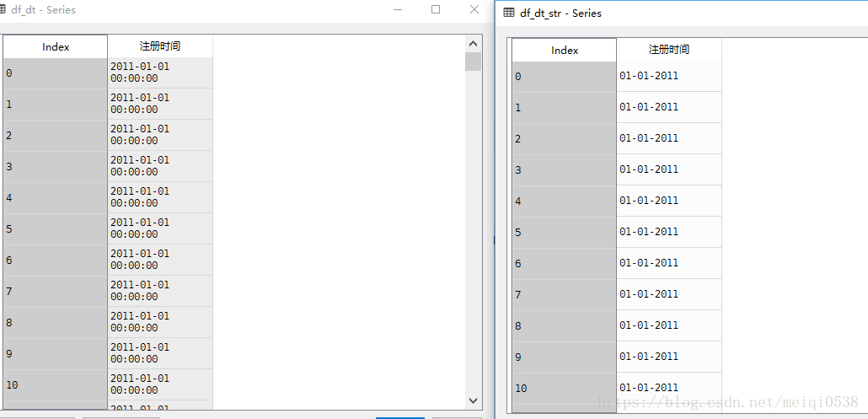Click the Index column header in df_dt_str
The width and height of the screenshot is (868, 419).
pos(565,51)
